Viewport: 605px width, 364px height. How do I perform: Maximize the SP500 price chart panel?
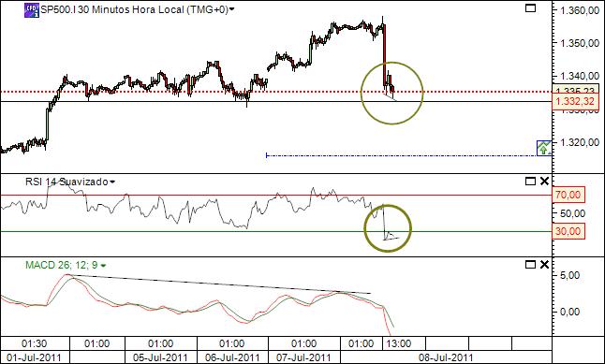530,7
